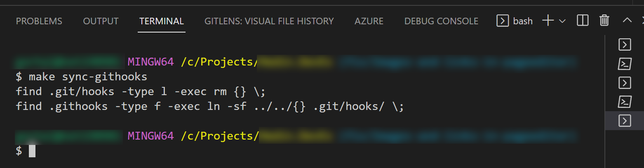The height and width of the screenshot is (168, 644).
Task: Select the first bash terminal in list
Action: tap(625, 44)
